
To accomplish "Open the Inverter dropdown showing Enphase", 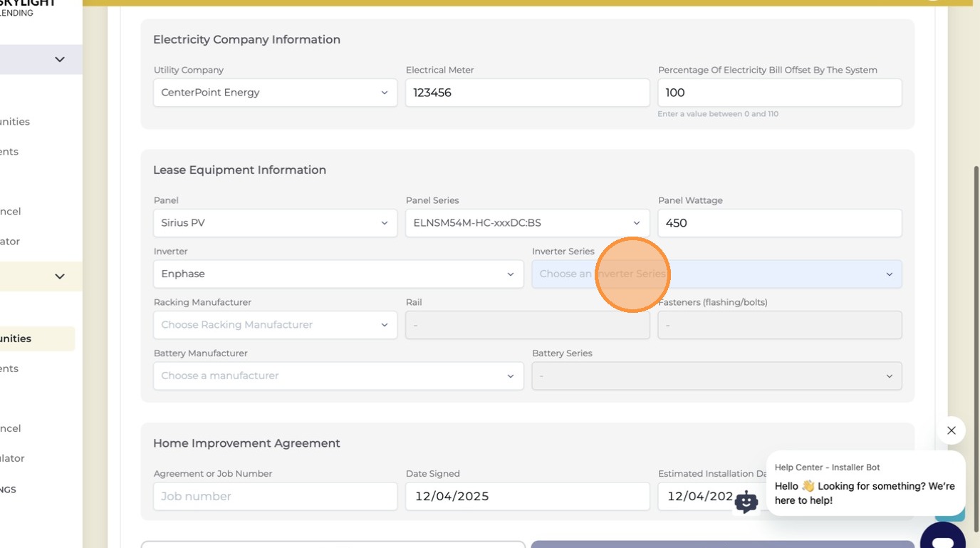I will pyautogui.click(x=338, y=274).
